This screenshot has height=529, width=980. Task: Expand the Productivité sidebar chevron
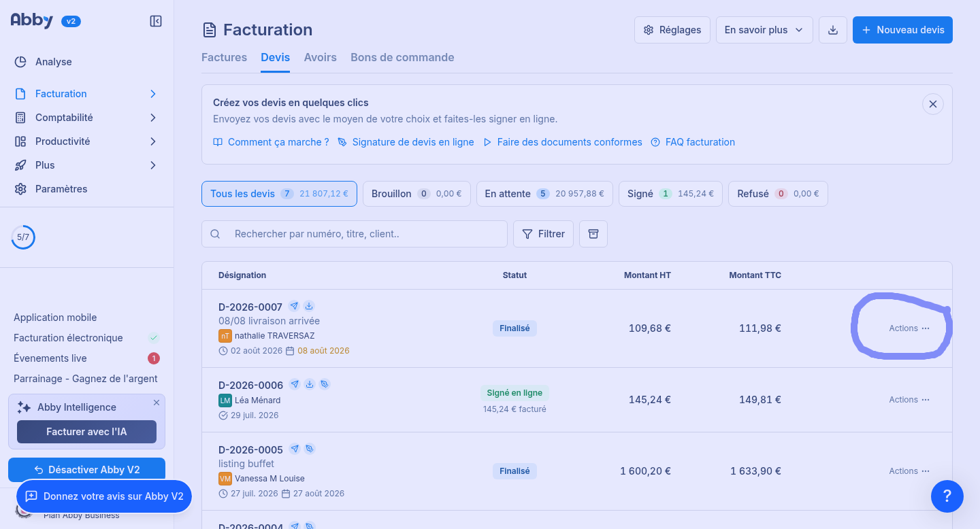(x=153, y=141)
